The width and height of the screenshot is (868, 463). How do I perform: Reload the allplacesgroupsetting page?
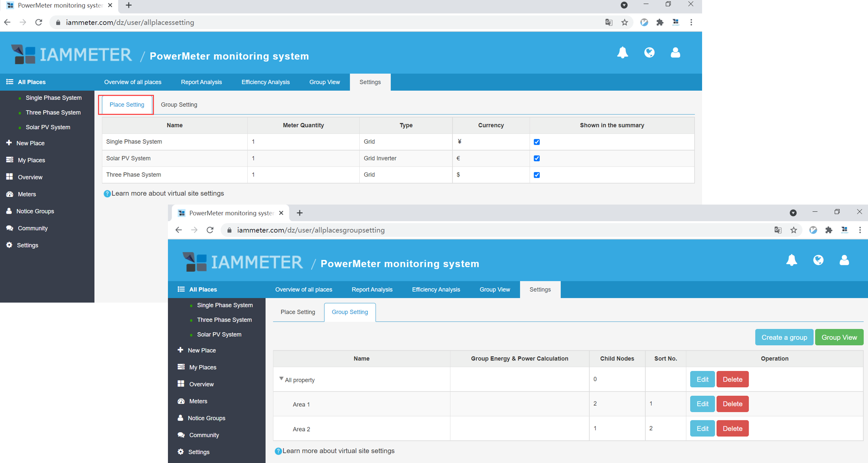(210, 230)
